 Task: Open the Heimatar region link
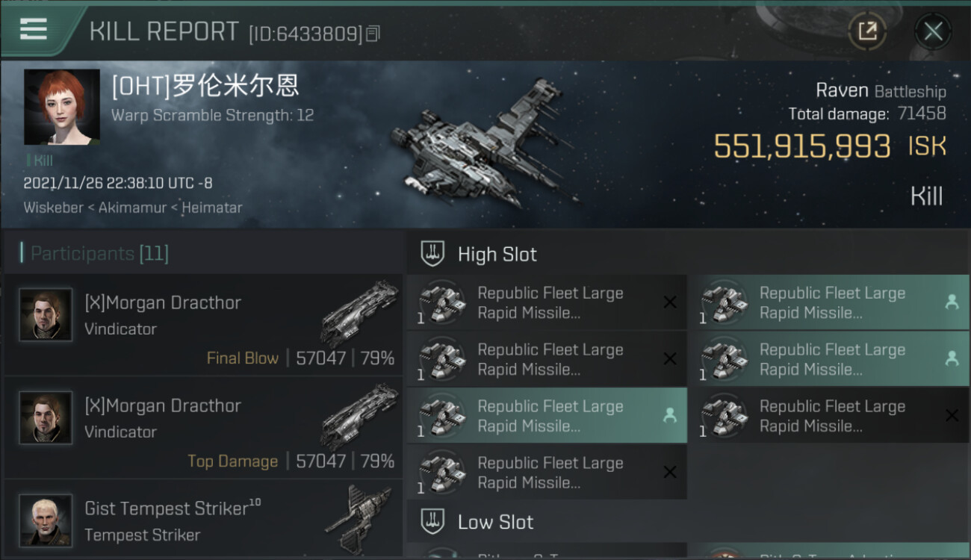point(211,208)
